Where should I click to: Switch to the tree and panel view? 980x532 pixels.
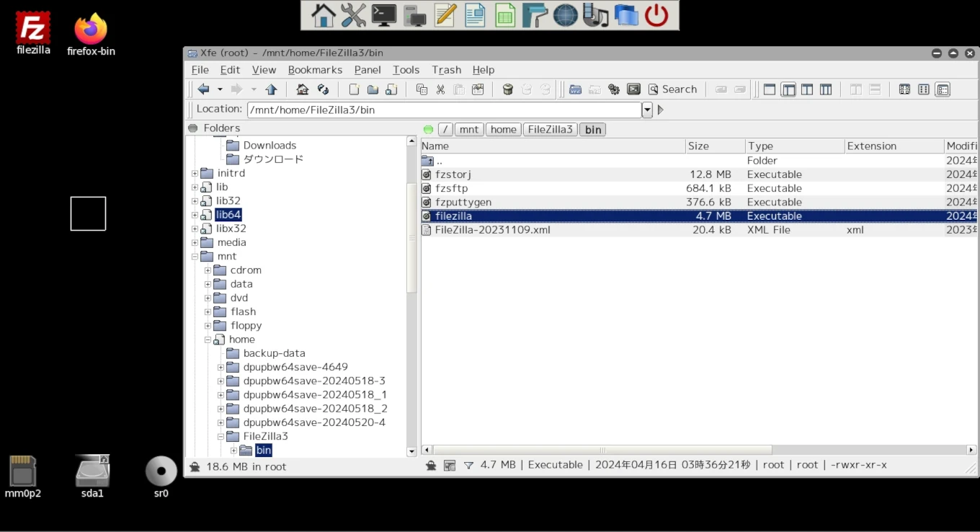788,89
